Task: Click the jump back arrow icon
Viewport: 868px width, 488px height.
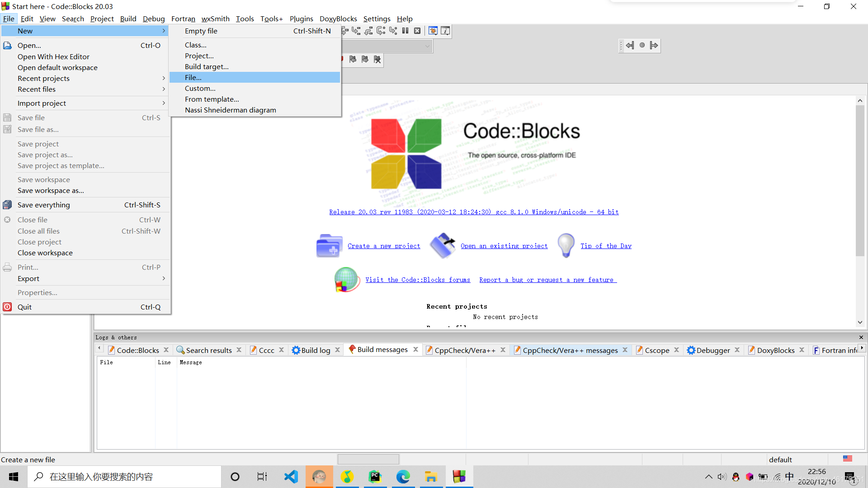Action: click(x=630, y=45)
